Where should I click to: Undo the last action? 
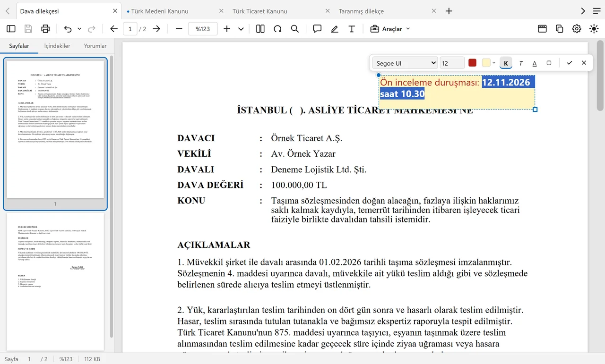[x=68, y=29]
